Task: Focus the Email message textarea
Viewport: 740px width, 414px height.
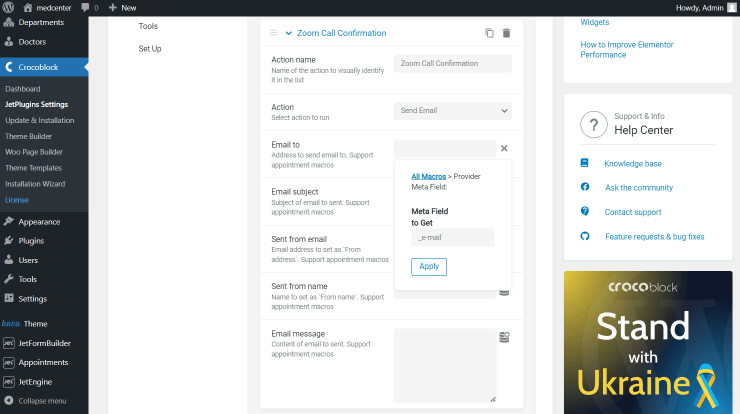Action: pos(445,365)
